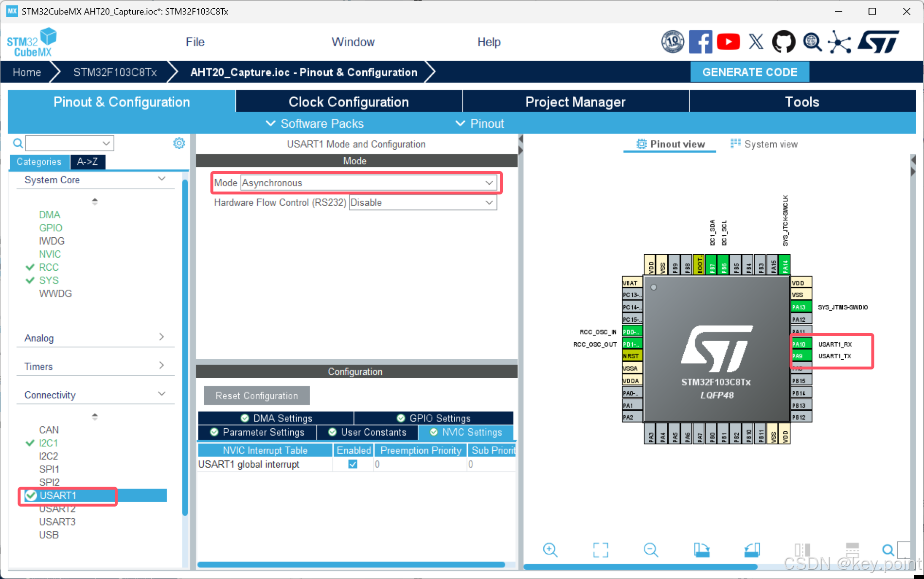Open the X (Twitter) link icon

click(756, 42)
